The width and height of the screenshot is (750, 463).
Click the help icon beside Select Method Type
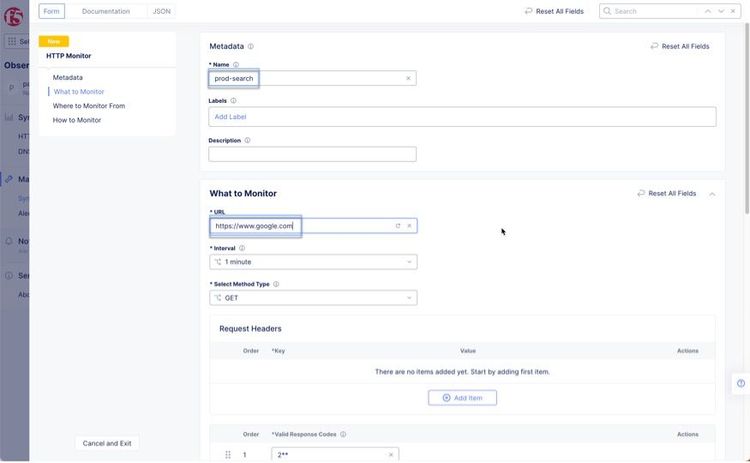[x=276, y=284]
